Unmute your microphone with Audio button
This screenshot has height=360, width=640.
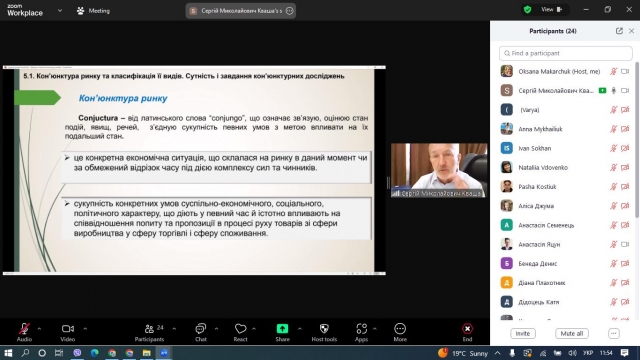pyautogui.click(x=24, y=332)
